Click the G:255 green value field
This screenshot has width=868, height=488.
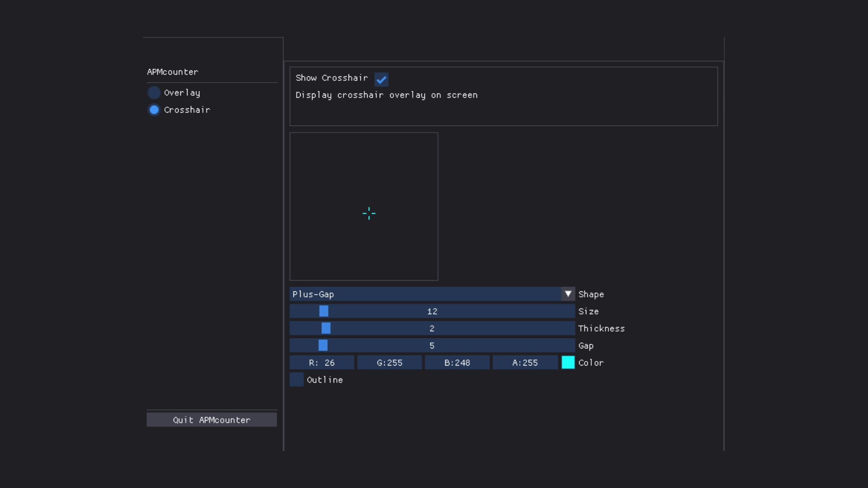pyautogui.click(x=389, y=362)
